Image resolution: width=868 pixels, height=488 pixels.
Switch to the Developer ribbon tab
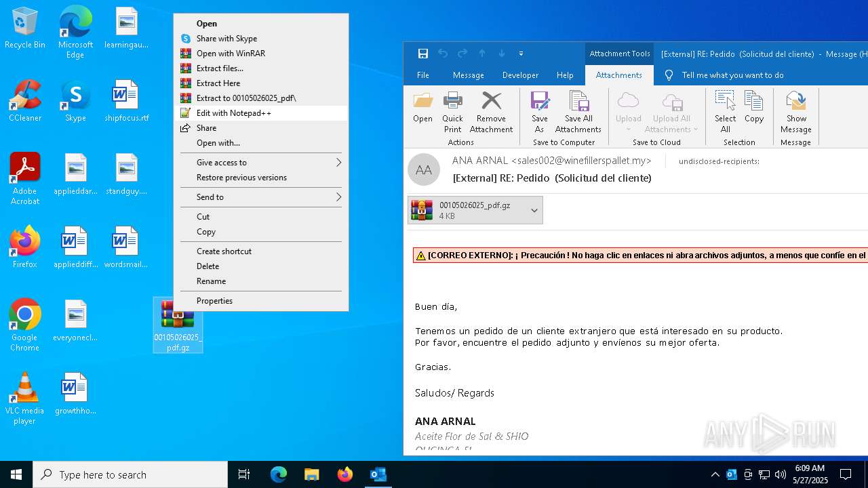pyautogui.click(x=521, y=75)
